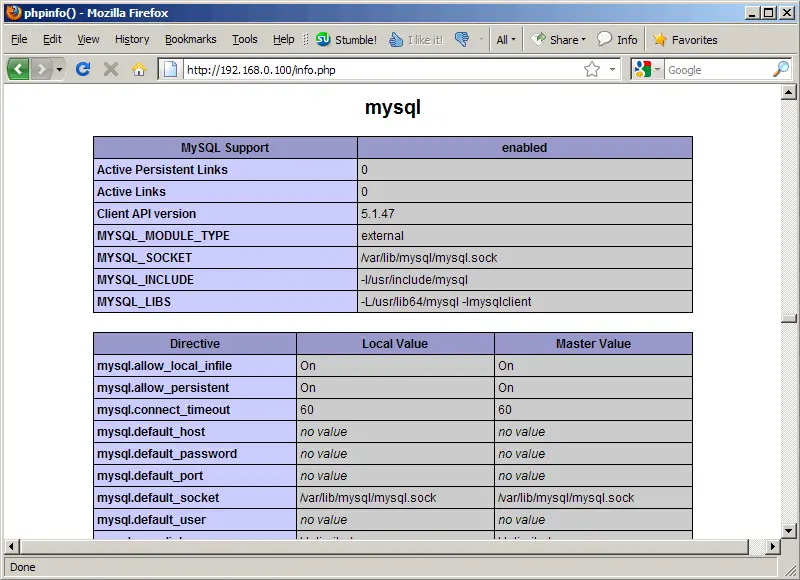Screen dimensions: 800x580
Task: Open the All topics dropdown
Action: tap(506, 39)
